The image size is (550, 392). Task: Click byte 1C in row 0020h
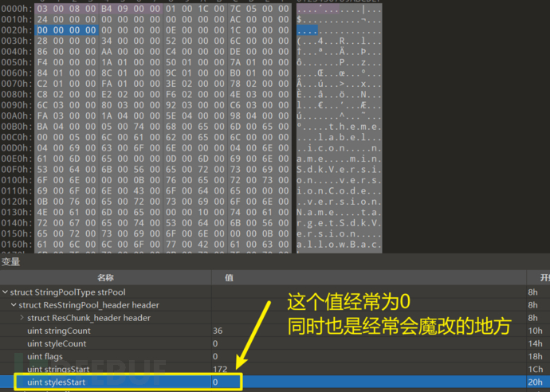235,30
